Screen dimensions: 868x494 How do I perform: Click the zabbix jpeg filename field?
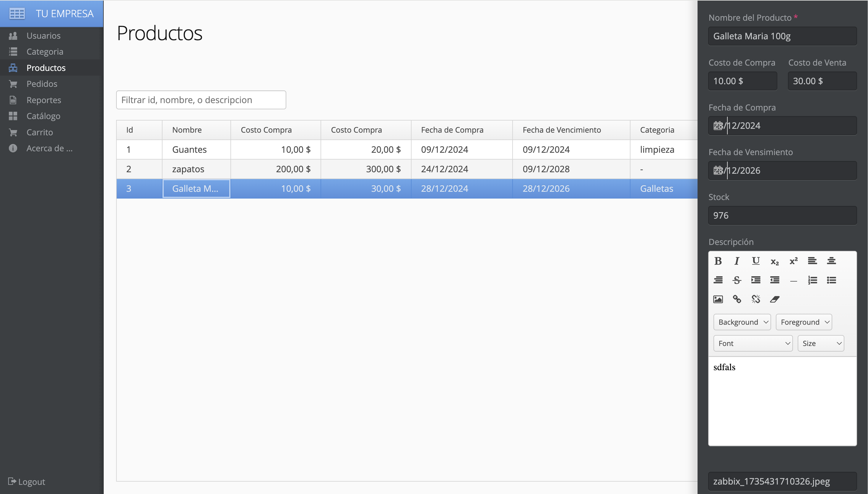(782, 481)
